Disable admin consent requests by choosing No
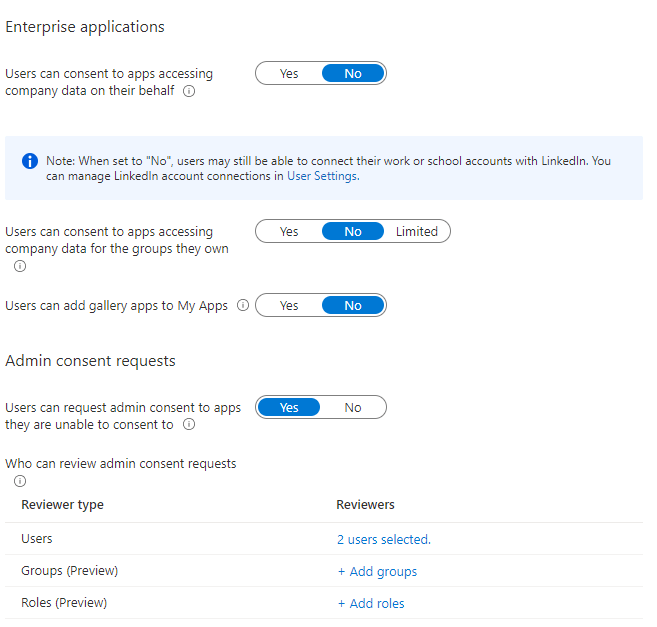The height and width of the screenshot is (627, 657). pos(353,407)
